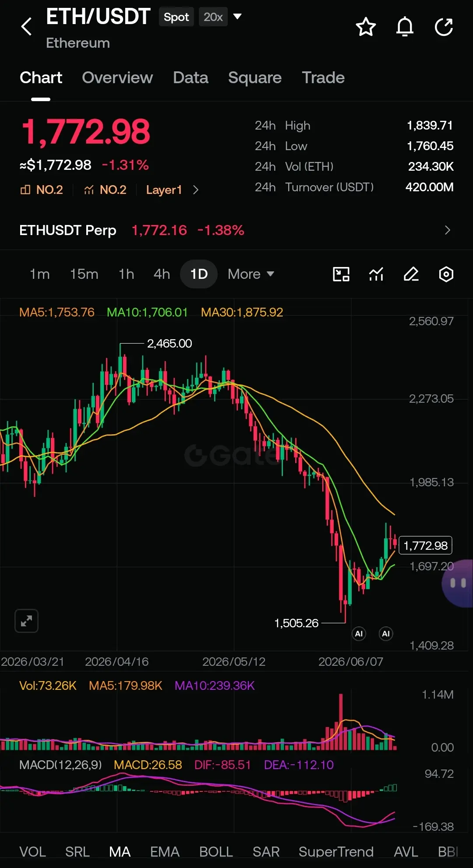Tap the 1,505.26 low price marker
The image size is (473, 868).
pos(297,623)
